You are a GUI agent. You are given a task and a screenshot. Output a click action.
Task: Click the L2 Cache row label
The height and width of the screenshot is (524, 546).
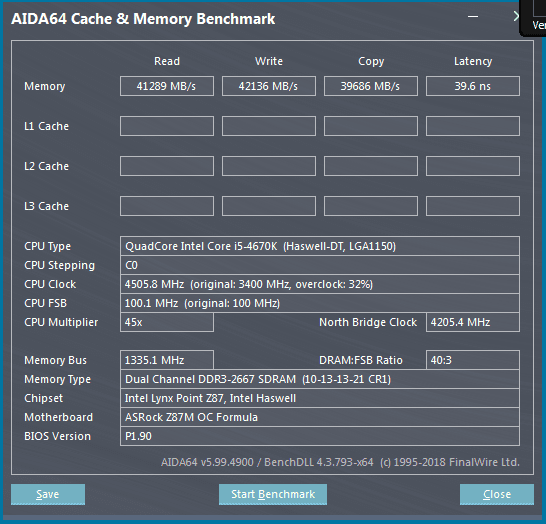pos(46,166)
